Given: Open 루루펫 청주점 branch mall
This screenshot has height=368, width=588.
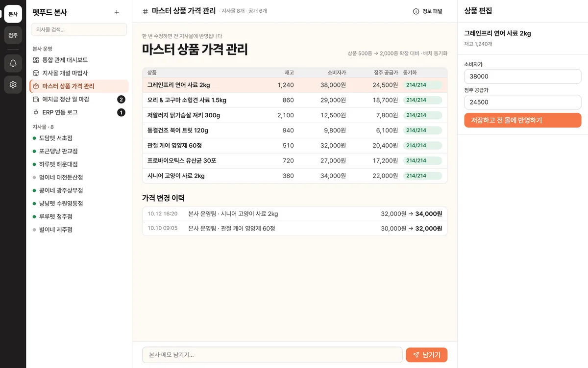Looking at the screenshot, I should click(x=79, y=216).
